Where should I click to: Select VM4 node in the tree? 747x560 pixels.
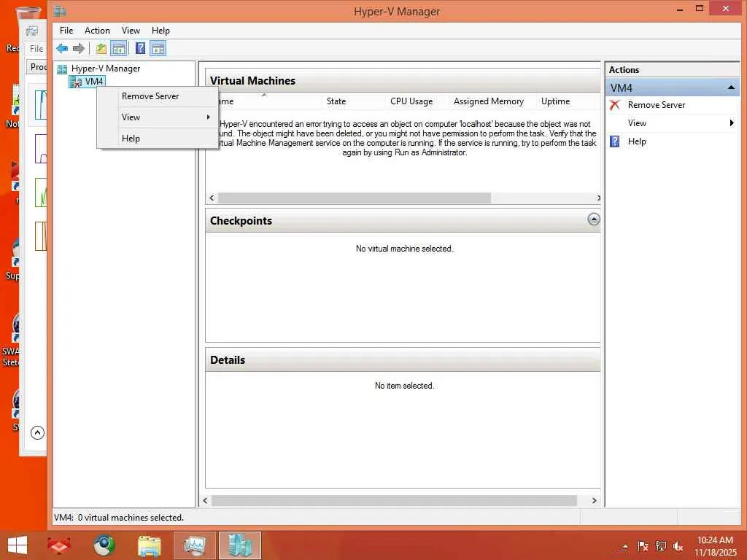[x=94, y=82]
